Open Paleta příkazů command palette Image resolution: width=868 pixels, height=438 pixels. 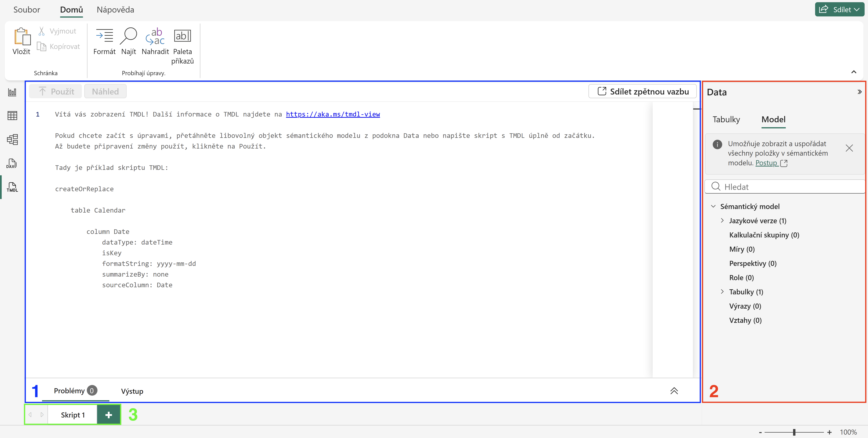pos(182,46)
